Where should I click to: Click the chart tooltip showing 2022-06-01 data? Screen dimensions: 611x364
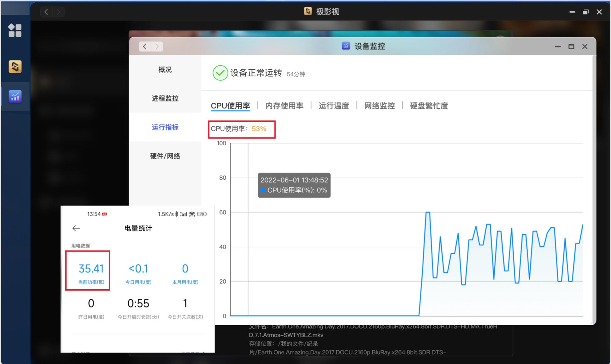294,185
